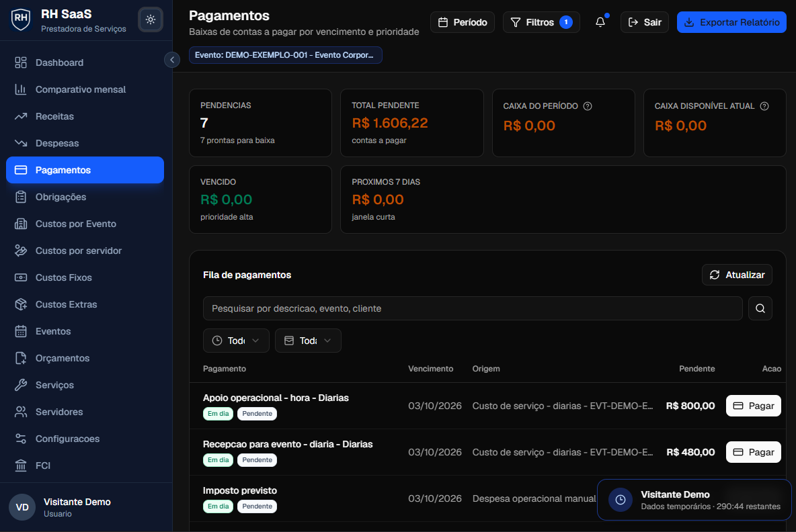Pay the Recepcao para evento row with Pagar
796x532 pixels.
tap(754, 452)
